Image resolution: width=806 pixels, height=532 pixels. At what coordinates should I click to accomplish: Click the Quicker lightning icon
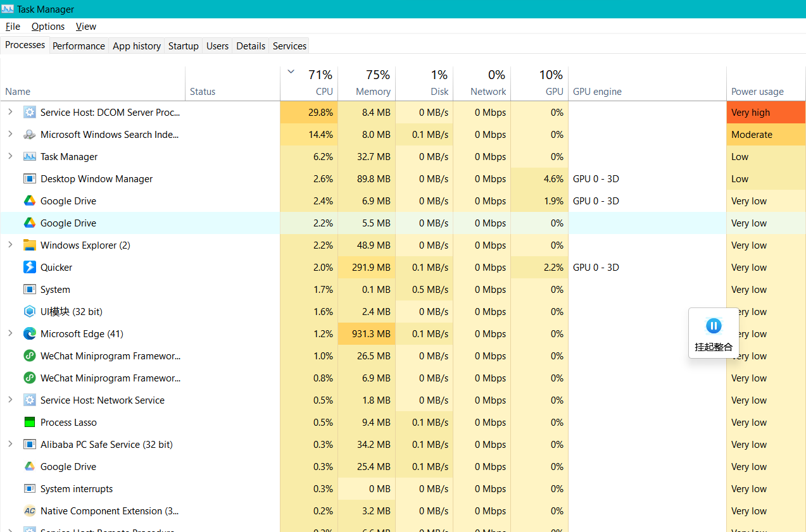click(x=30, y=268)
